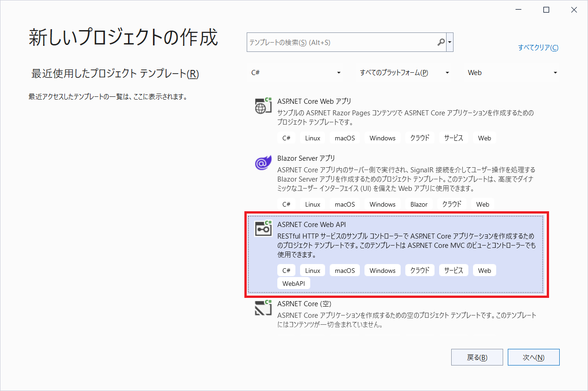Screen dimensions: 588x391
Task: Select the ASP.NET Core Web アプリ template icon
Action: pos(263,106)
